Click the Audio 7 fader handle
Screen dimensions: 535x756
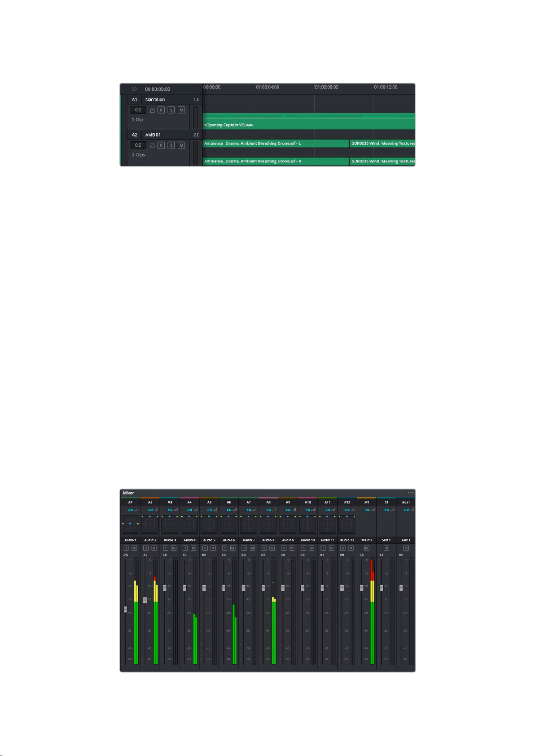[244, 588]
